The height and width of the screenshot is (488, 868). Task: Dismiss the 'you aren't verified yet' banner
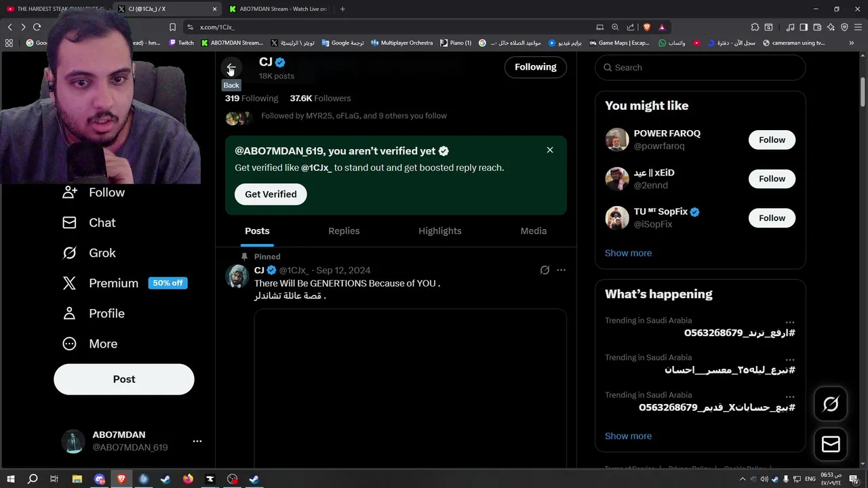pos(550,150)
